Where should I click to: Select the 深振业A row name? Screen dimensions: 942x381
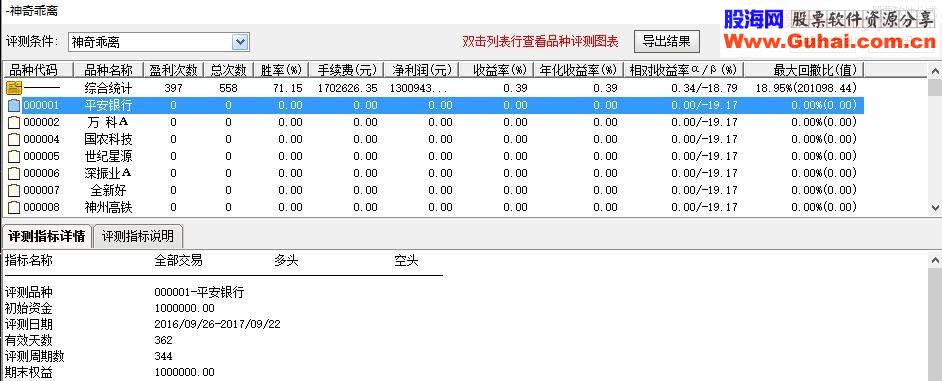tap(108, 174)
